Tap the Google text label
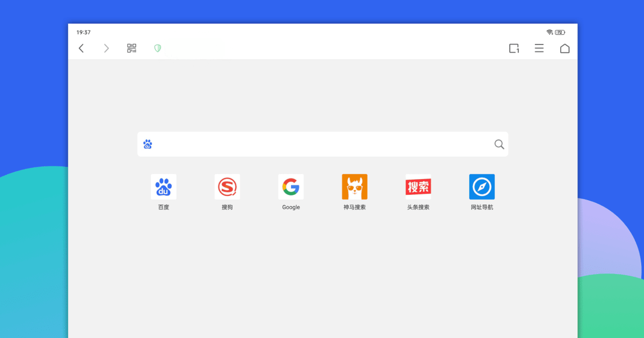644x338 pixels. 291,207
